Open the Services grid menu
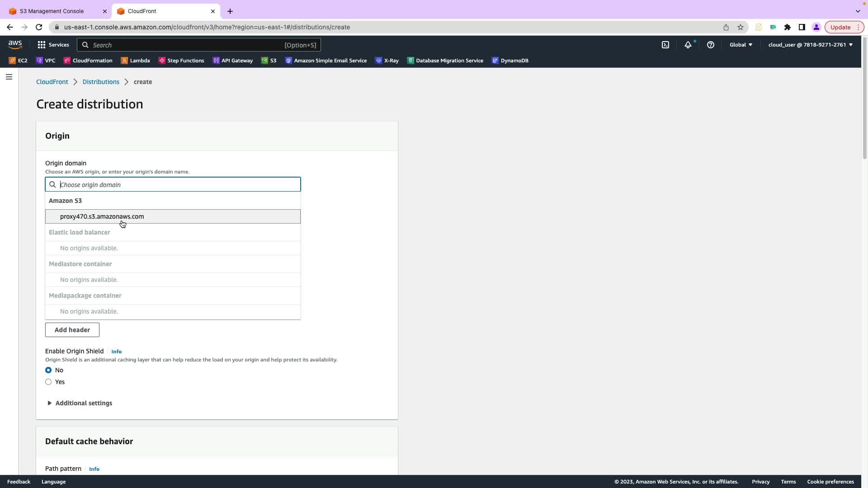 53,45
